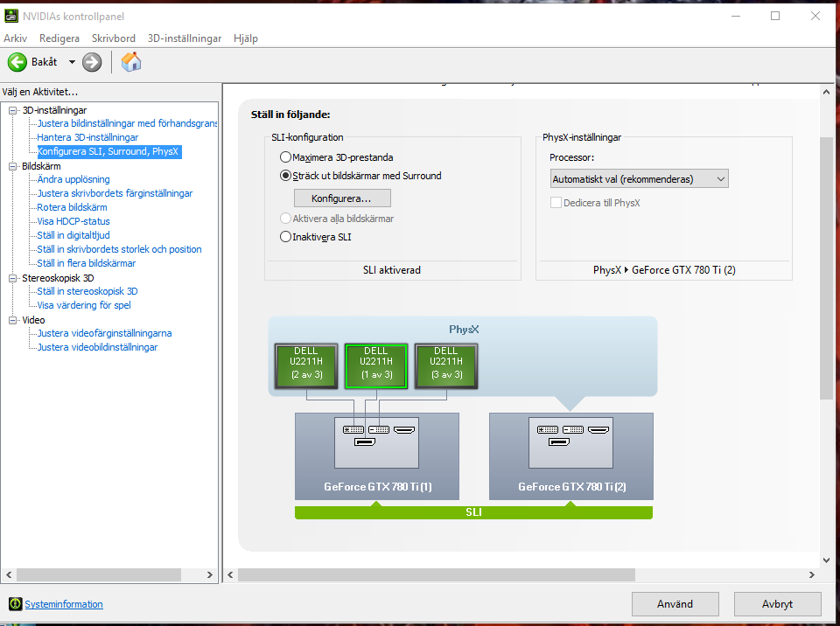Click the green Back arrow icon
The image size is (840, 626).
tap(17, 62)
